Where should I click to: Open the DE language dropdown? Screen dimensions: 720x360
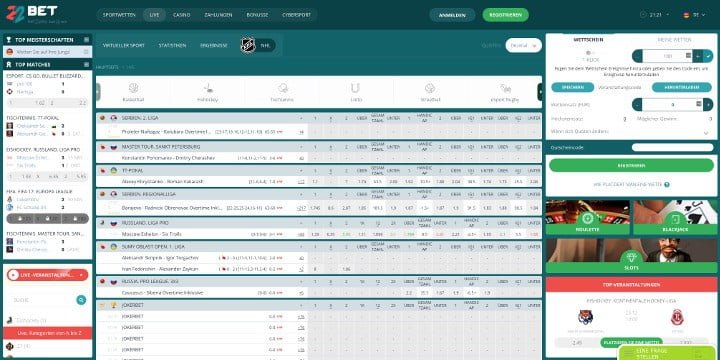pos(694,15)
